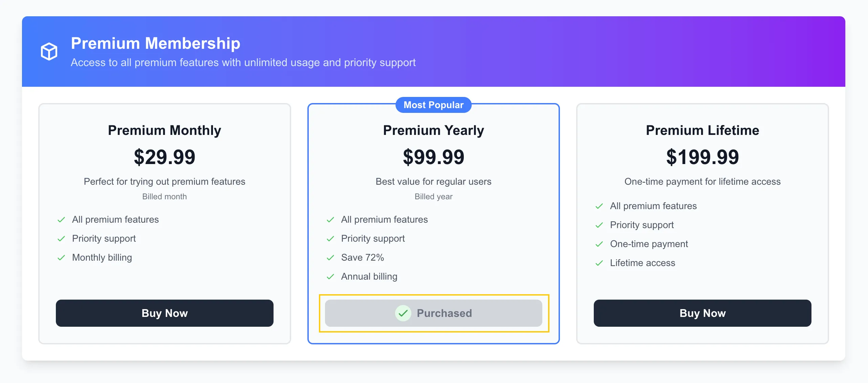Click the Premium Lifetime card title
This screenshot has width=868, height=383.
tap(702, 130)
